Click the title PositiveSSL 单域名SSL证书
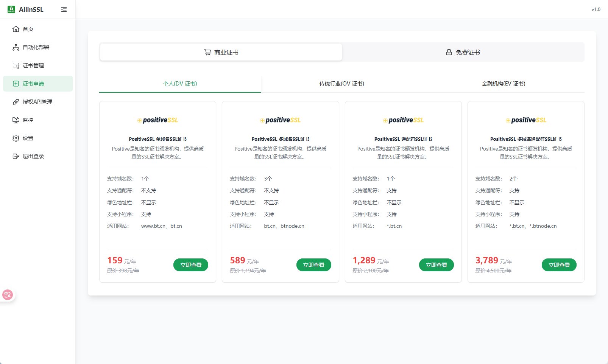 [157, 139]
